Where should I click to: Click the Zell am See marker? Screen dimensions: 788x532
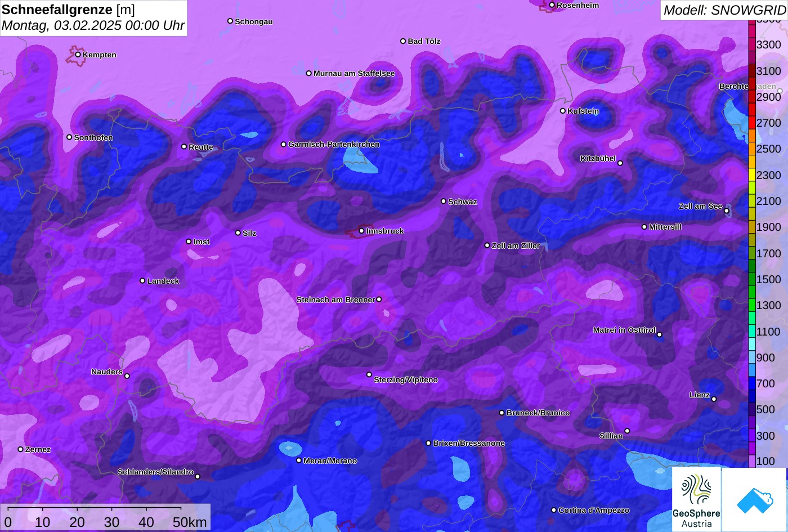(x=727, y=211)
